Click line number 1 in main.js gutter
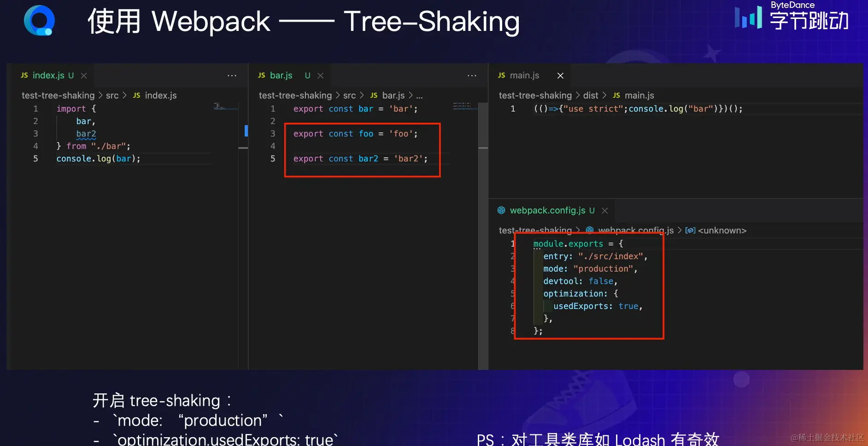 513,109
